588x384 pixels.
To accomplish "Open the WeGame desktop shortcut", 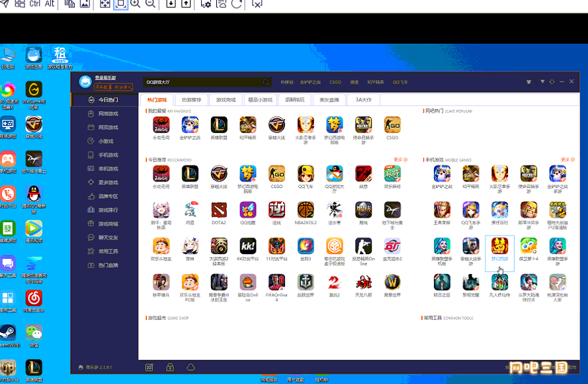I will coord(34,95).
